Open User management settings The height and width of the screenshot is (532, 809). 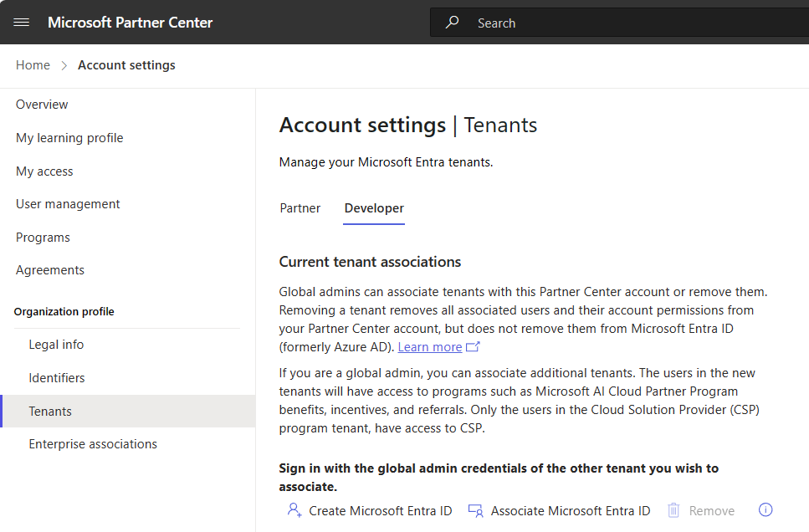68,203
